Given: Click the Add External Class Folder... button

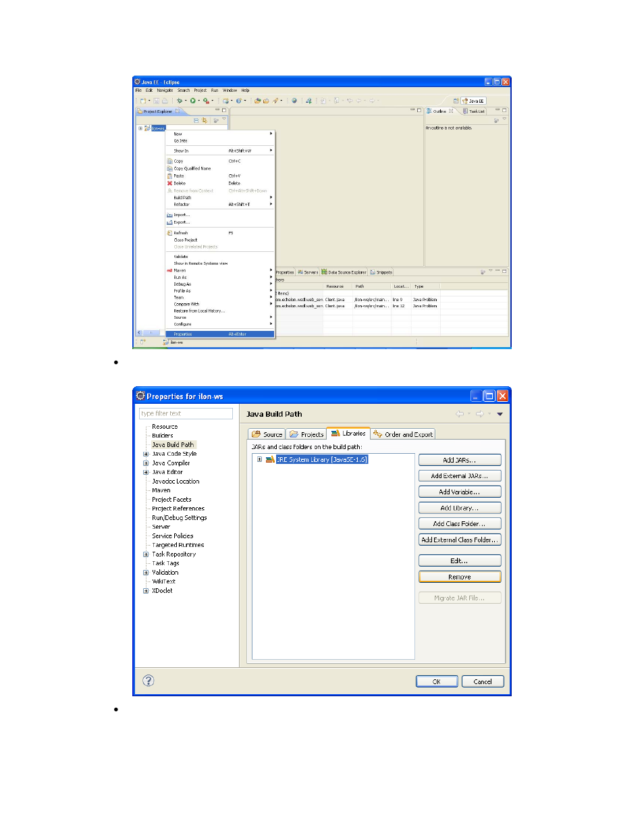Looking at the screenshot, I should (x=460, y=540).
